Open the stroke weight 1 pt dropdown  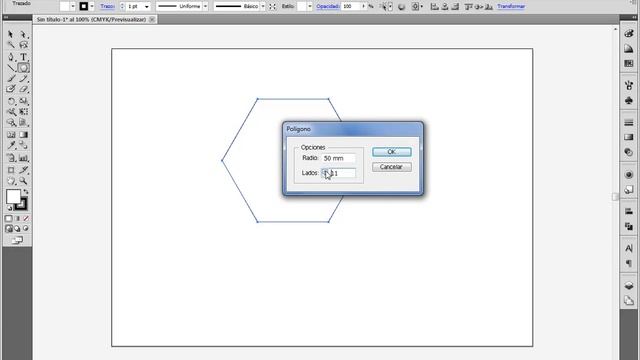pyautogui.click(x=147, y=7)
